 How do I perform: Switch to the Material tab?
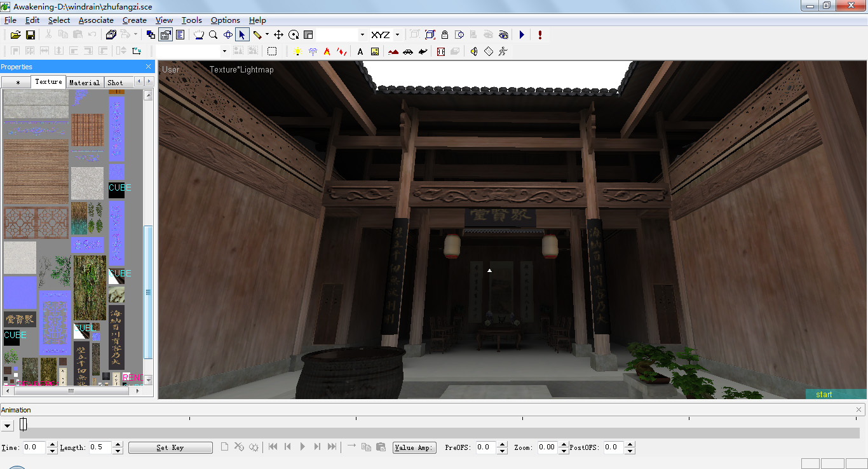(x=84, y=82)
